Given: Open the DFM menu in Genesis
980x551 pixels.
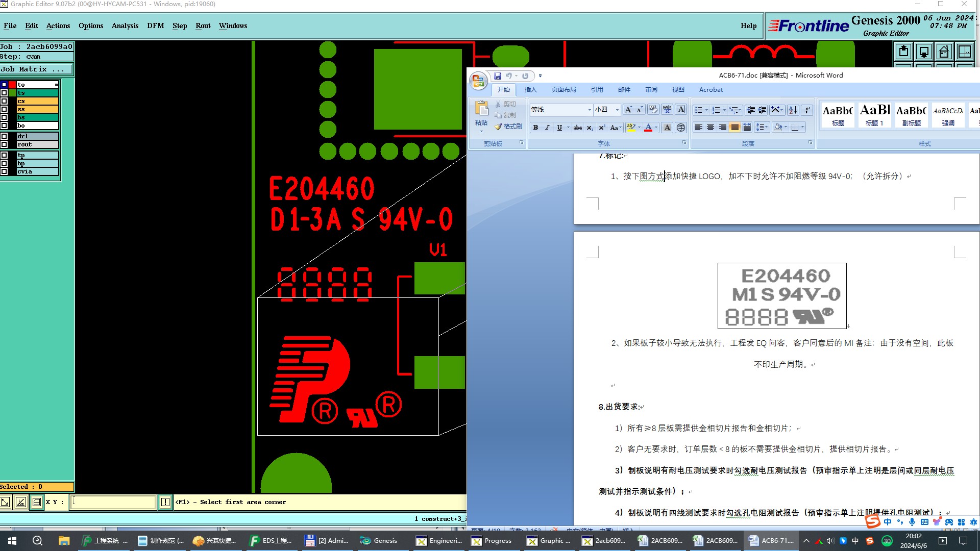Looking at the screenshot, I should [155, 26].
